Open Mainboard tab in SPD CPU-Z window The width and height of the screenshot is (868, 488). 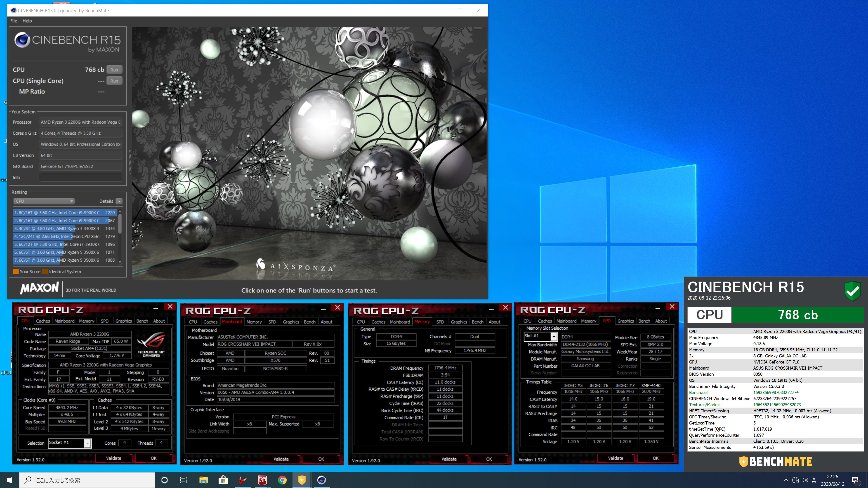click(x=566, y=321)
